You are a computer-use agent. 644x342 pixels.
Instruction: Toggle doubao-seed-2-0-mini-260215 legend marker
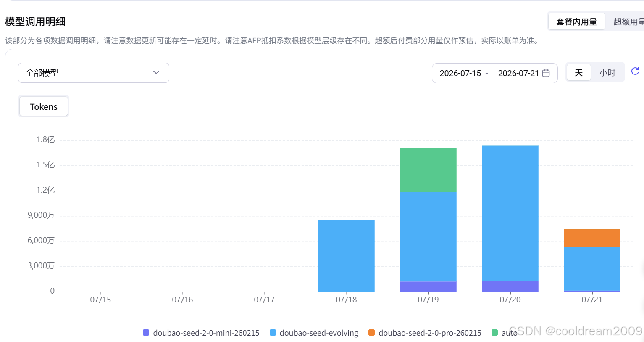146,333
